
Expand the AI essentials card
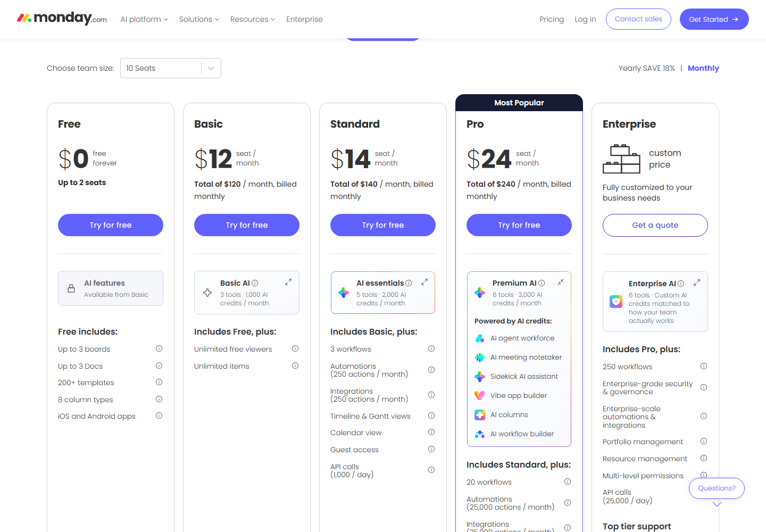pos(424,282)
